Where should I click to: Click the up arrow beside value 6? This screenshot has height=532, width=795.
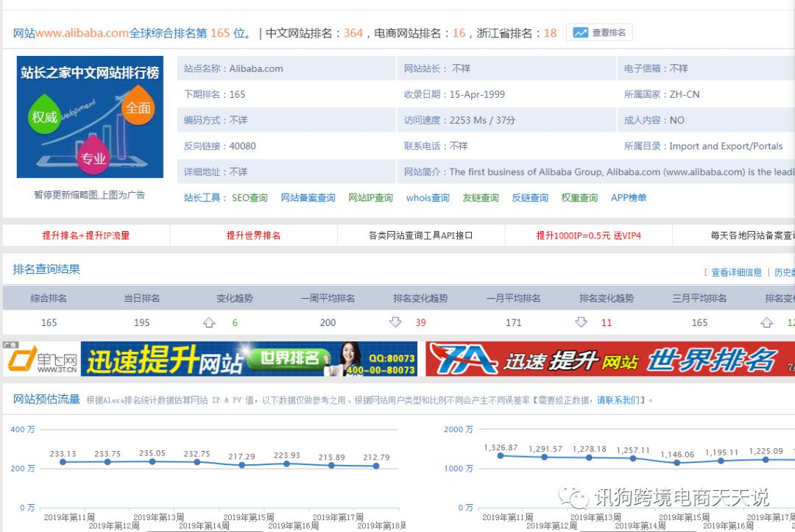pos(209,323)
